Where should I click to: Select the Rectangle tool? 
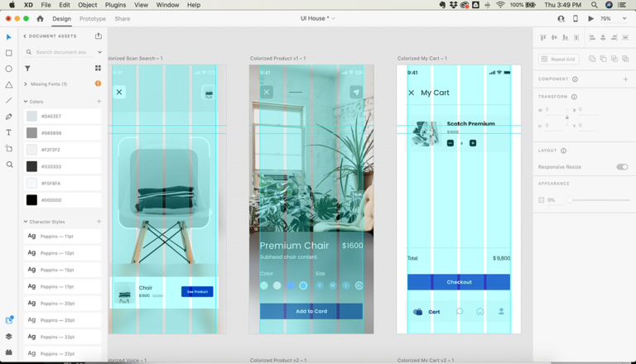point(9,53)
